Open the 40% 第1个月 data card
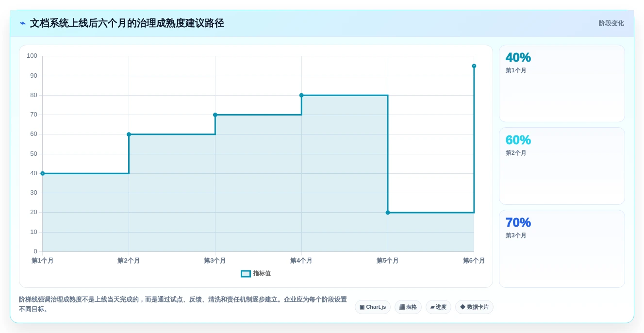Viewport: 644px width, 333px height. (562, 83)
